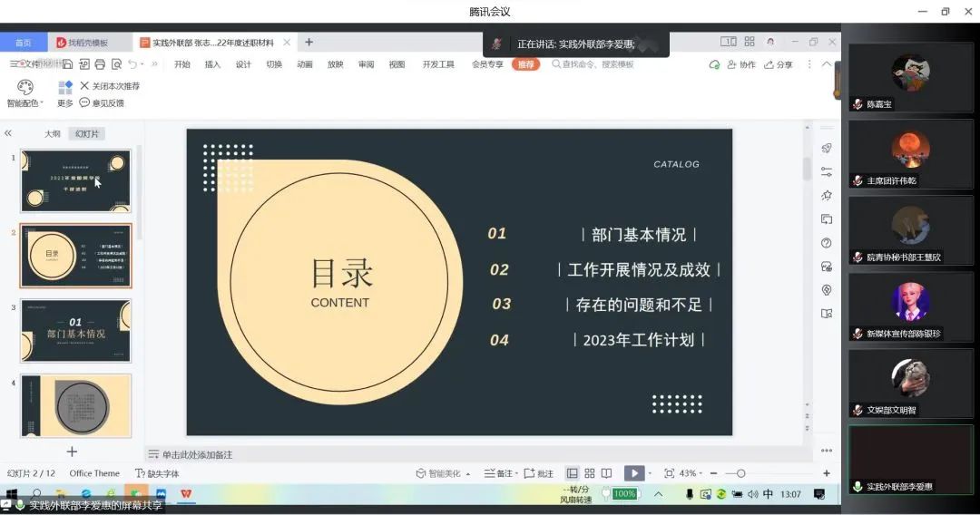Select slide 3 thumbnail 部门基本情况

(75, 331)
